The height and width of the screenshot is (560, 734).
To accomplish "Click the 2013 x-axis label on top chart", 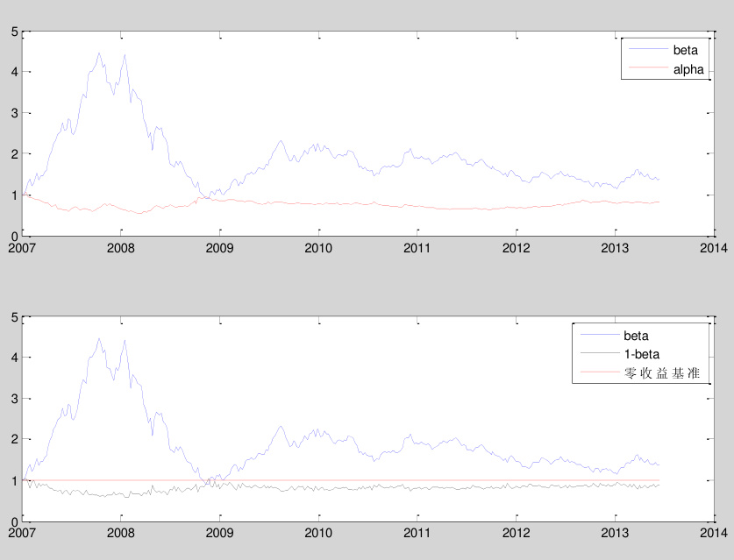I will pyautogui.click(x=615, y=246).
